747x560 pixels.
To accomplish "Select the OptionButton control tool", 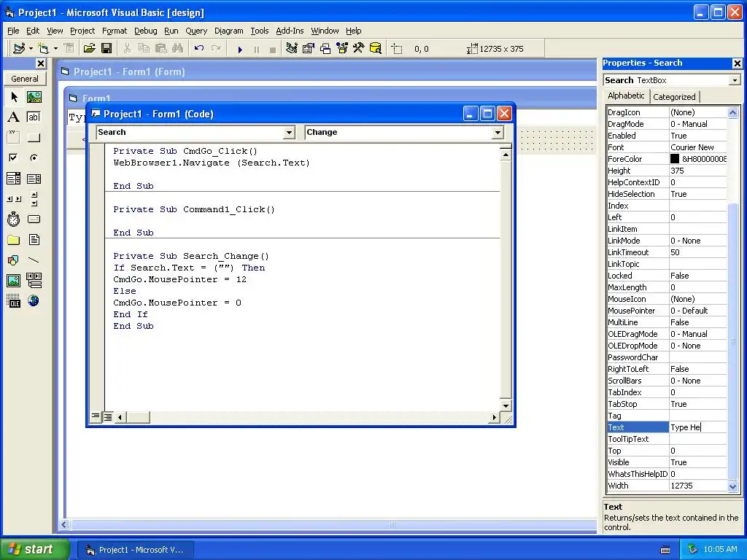I will (x=34, y=157).
